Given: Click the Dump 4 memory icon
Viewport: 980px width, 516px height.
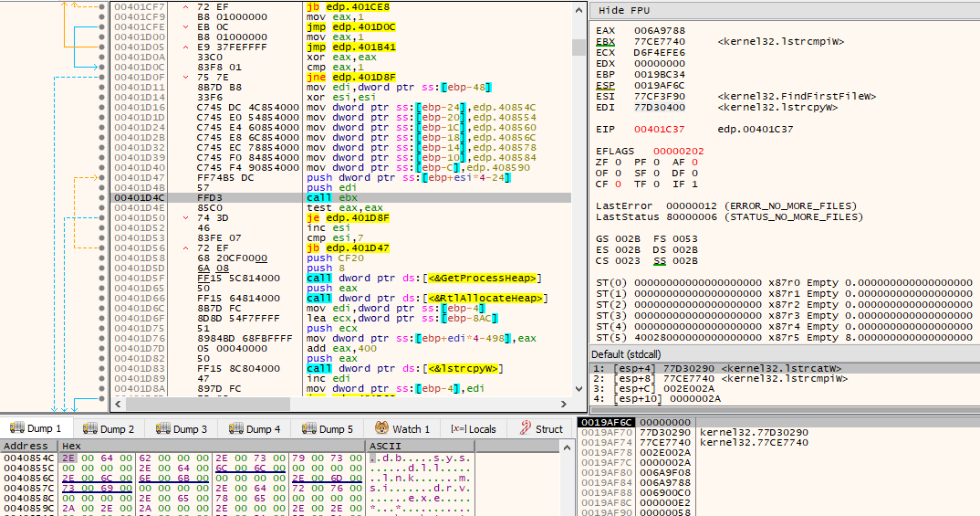Looking at the screenshot, I should click(x=235, y=428).
